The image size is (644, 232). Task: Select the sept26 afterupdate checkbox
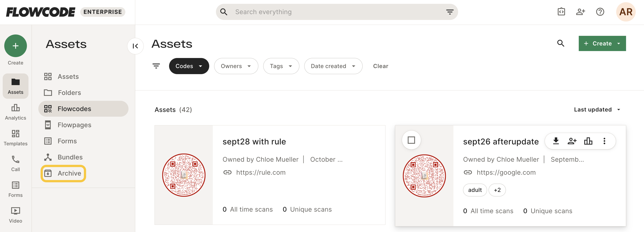[411, 140]
